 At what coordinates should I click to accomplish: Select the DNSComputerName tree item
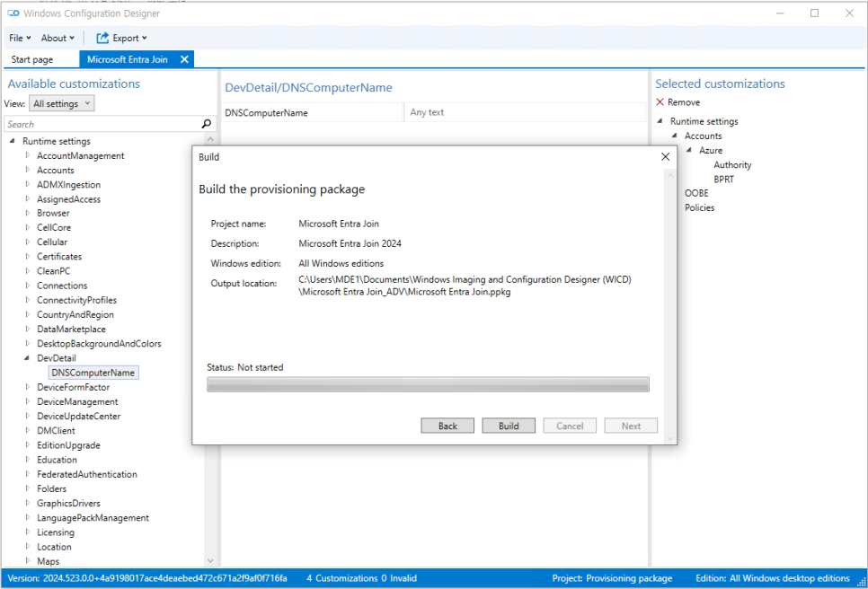pyautogui.click(x=93, y=373)
